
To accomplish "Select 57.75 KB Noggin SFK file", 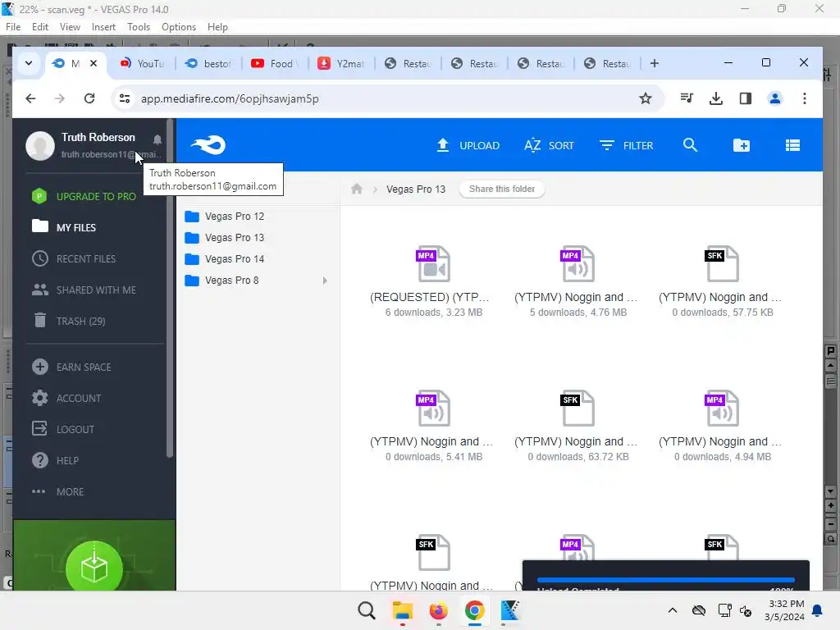I will (722, 281).
